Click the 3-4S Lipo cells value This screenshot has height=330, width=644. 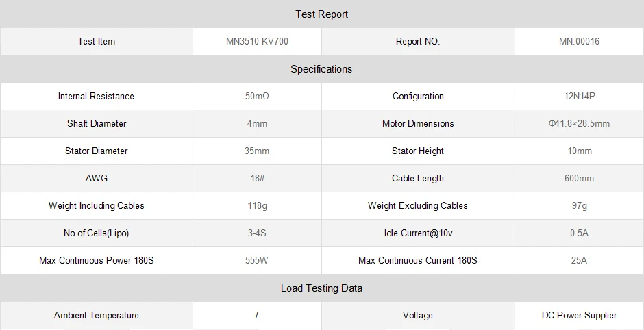257,233
